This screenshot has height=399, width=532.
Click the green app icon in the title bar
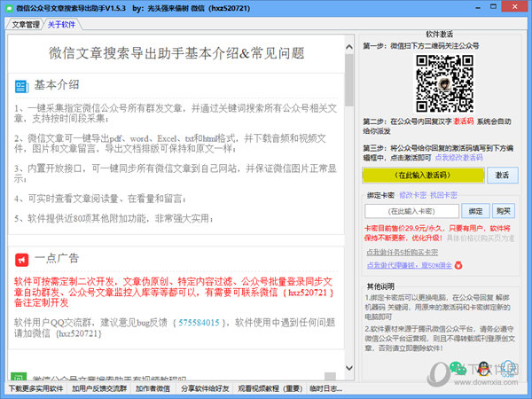[10, 8]
